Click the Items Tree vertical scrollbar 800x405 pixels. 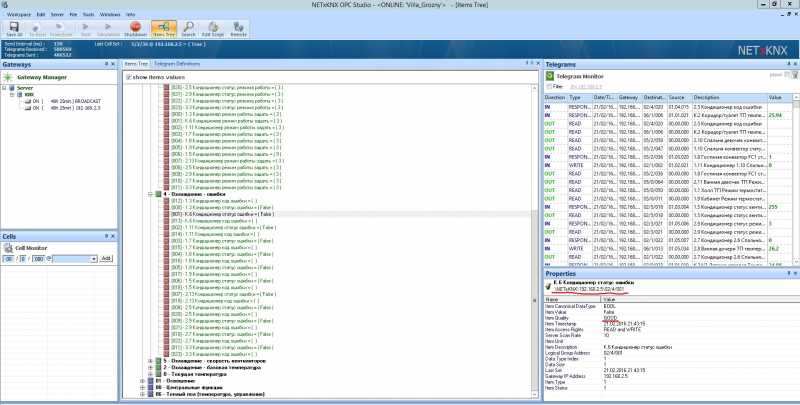tap(535, 240)
